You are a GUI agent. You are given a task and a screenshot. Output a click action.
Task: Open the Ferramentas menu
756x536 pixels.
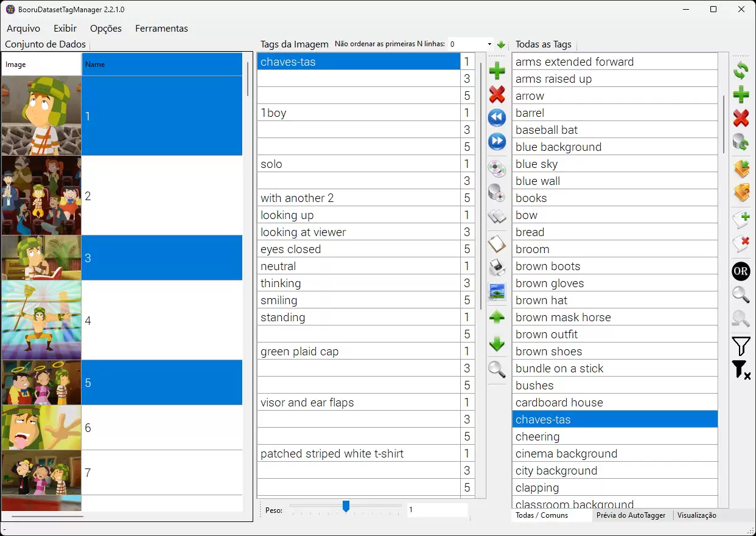click(161, 29)
